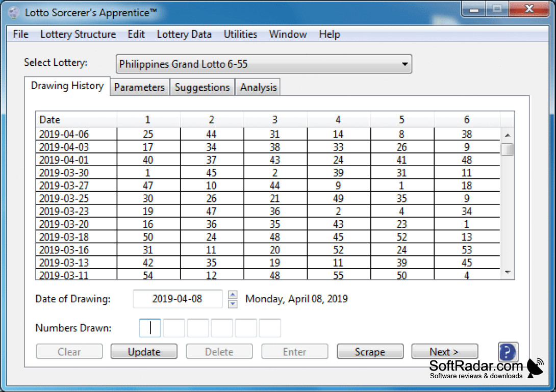
Task: Click the column 6 header
Action: coord(467,120)
